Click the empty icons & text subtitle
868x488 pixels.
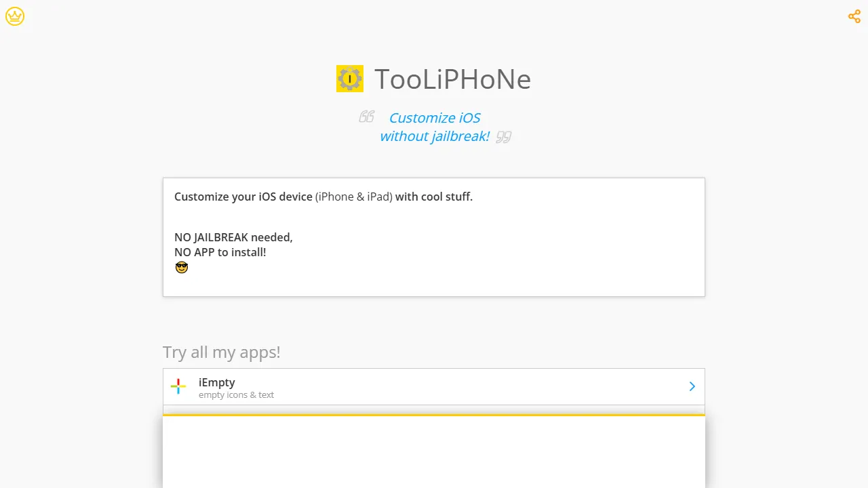pyautogui.click(x=236, y=394)
